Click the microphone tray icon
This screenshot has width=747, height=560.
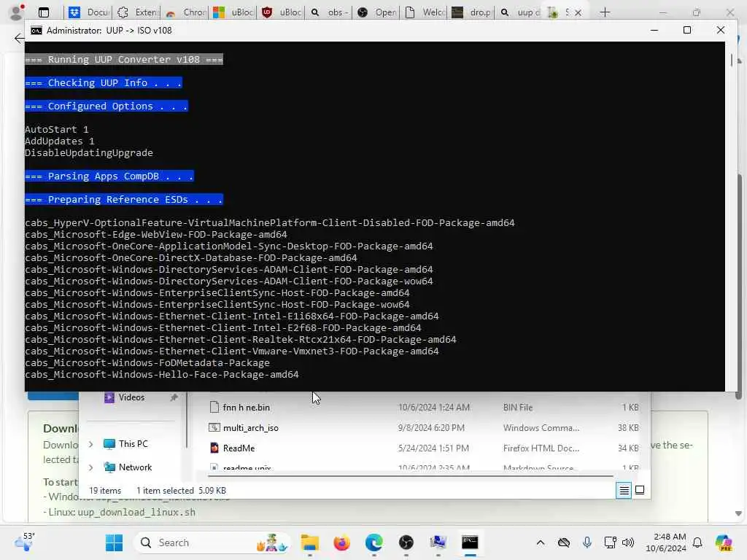(x=587, y=542)
